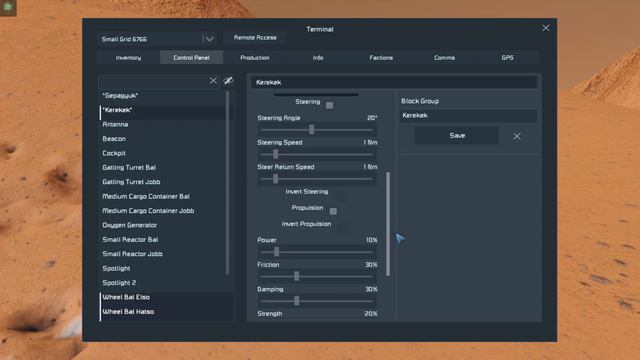Select Medium Cargo Container Bal

tap(162, 196)
